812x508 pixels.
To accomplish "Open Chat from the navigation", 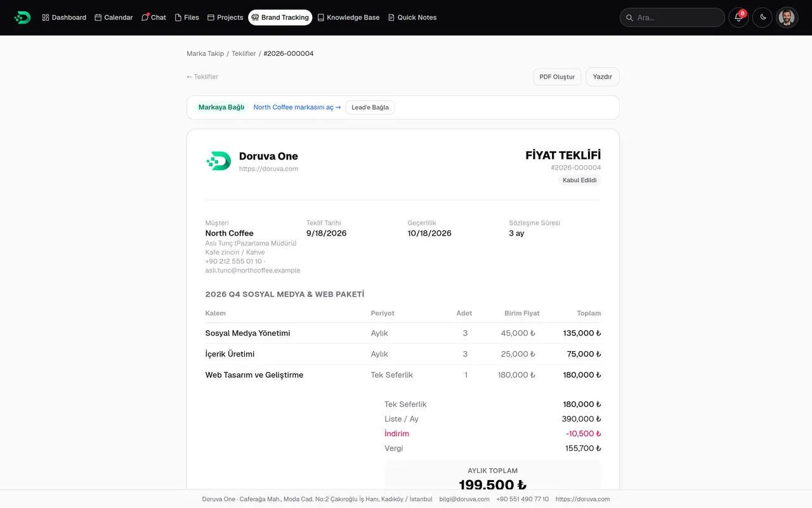I will [154, 17].
